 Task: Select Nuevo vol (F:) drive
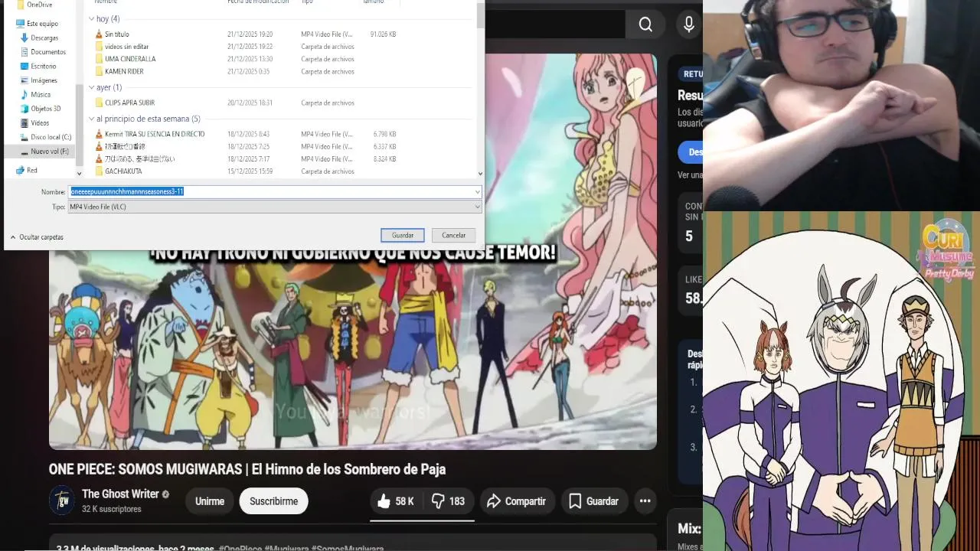(x=49, y=152)
